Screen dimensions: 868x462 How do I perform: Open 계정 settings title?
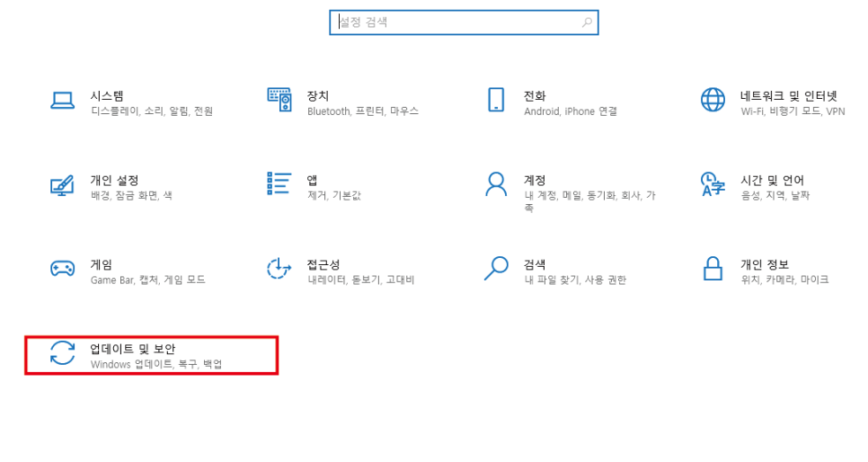[x=535, y=180]
